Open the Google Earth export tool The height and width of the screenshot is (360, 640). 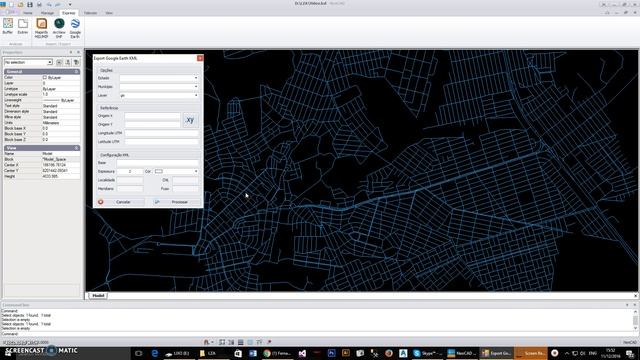click(x=75, y=28)
